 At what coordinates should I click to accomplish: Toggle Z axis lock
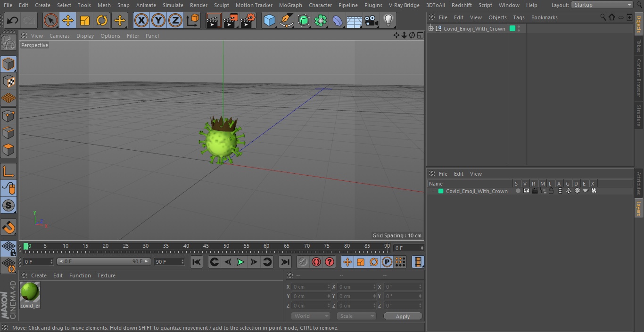click(x=175, y=21)
